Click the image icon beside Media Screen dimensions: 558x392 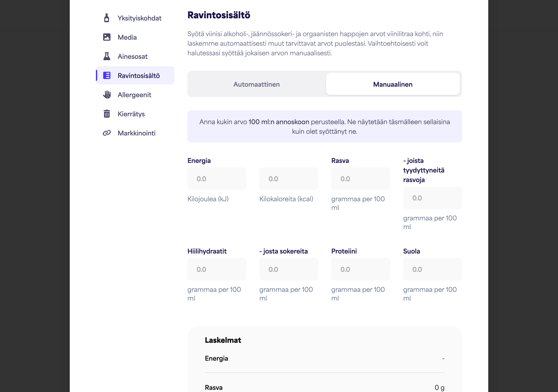[107, 37]
